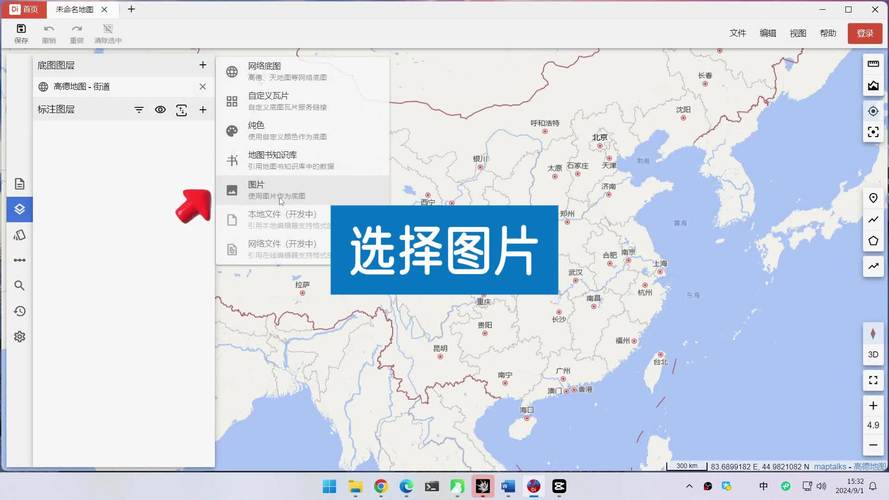Click the red 登录 button
The height and width of the screenshot is (500, 889).
pos(865,33)
